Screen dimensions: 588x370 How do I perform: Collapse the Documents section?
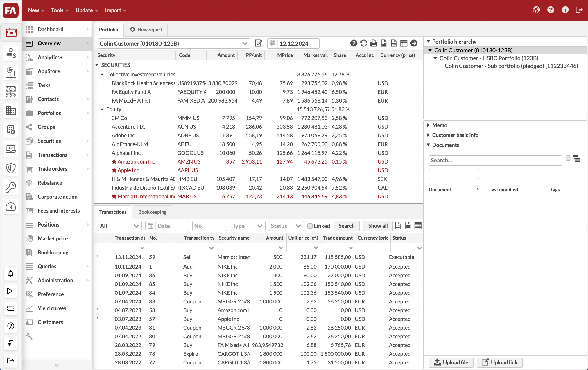[x=429, y=145]
